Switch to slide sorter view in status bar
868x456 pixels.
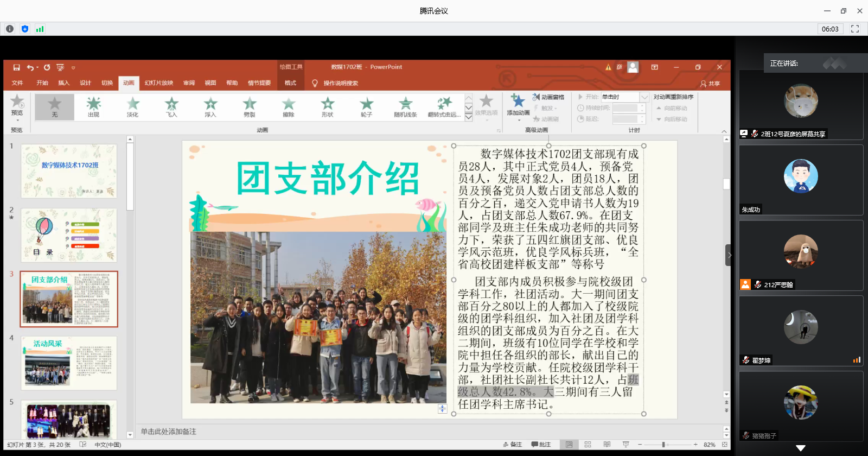coord(588,445)
